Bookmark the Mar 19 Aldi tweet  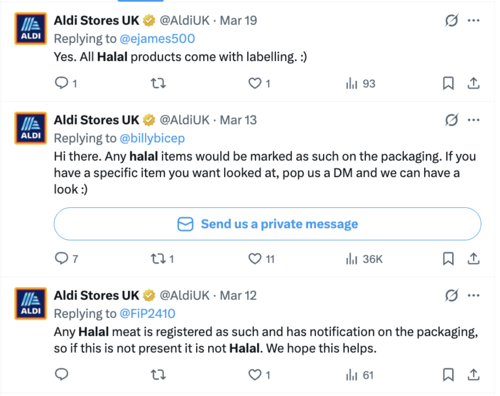[448, 83]
